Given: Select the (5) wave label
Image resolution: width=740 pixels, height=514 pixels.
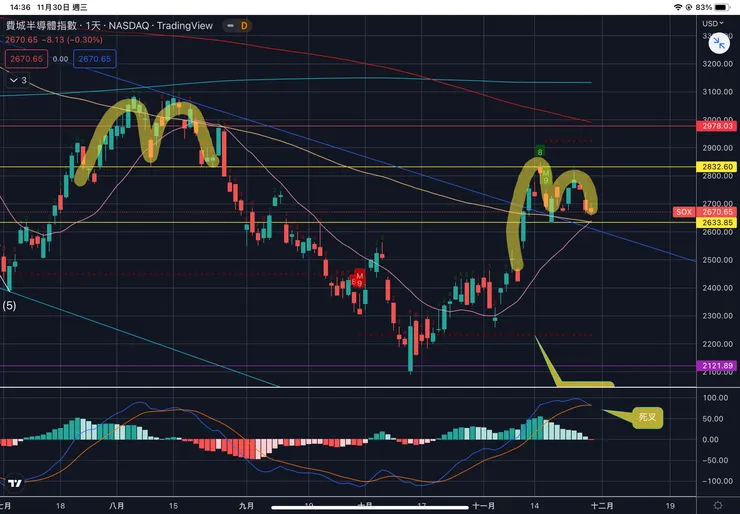Looking at the screenshot, I should coord(9,305).
